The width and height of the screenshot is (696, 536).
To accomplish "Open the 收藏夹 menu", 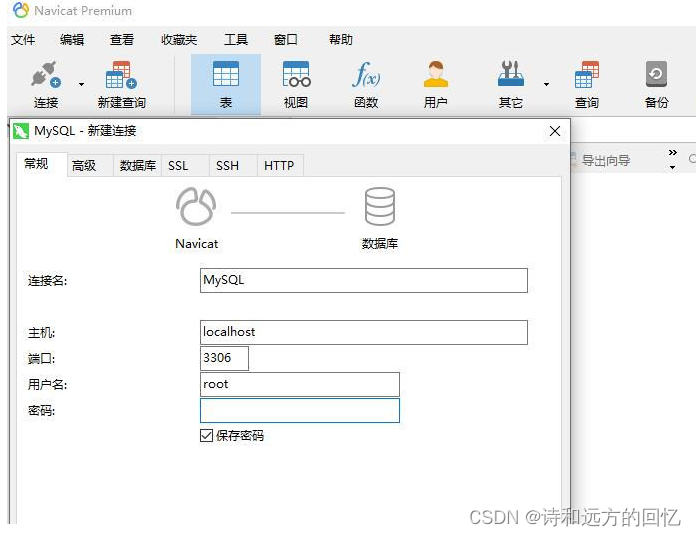I will (x=179, y=39).
